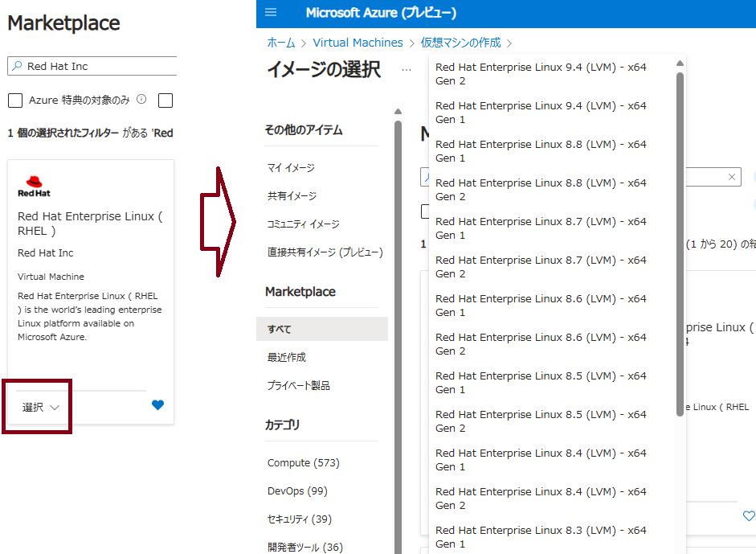Go to ホーム breadcrumb
Screen dimensions: 756x554
281,43
